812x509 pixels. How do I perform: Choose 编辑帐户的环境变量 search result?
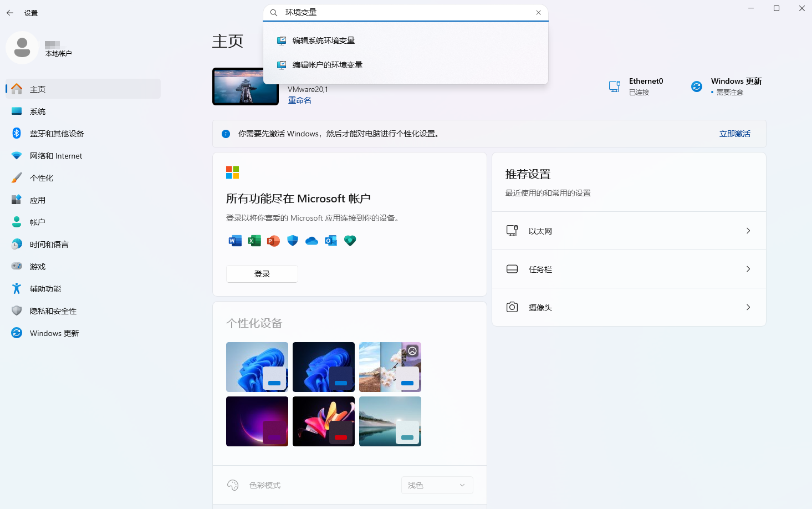327,65
